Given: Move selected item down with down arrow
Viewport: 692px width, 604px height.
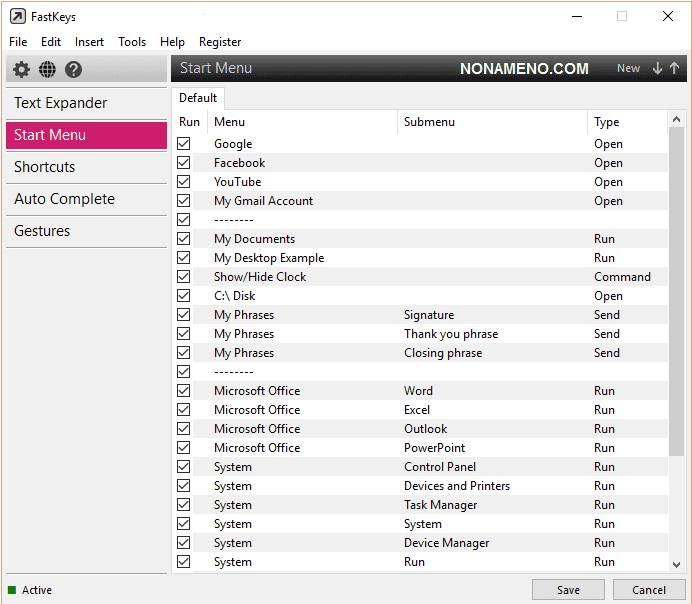Looking at the screenshot, I should pyautogui.click(x=657, y=68).
